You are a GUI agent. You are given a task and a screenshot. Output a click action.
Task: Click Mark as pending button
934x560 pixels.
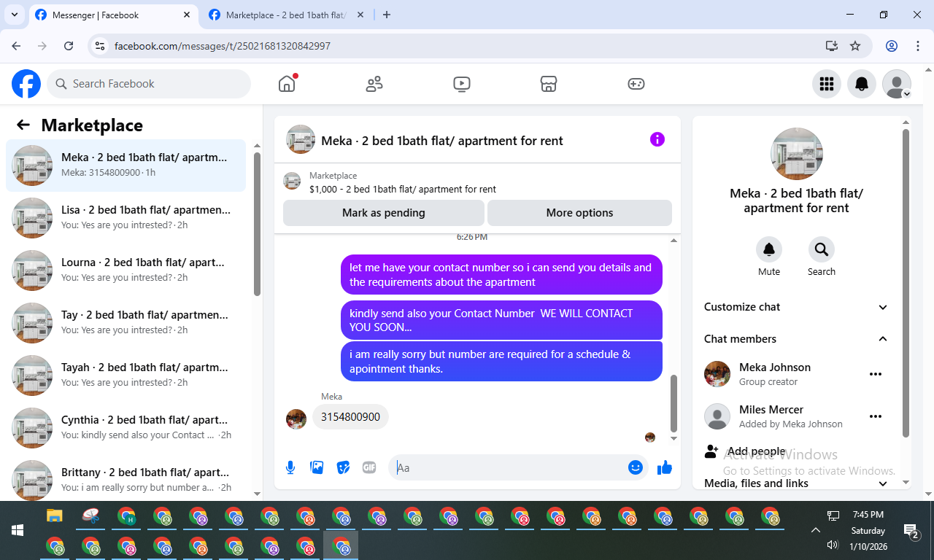pos(384,213)
